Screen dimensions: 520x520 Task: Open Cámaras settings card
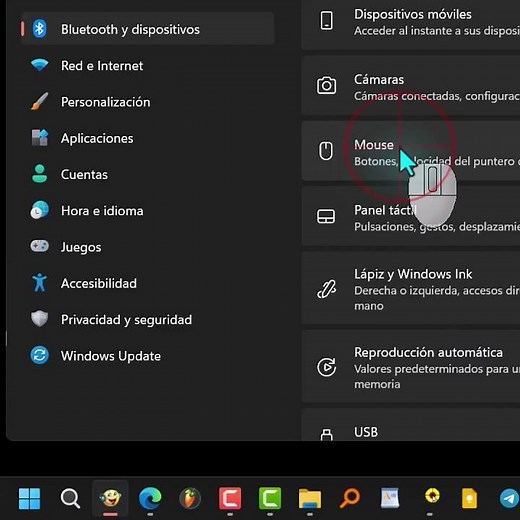pyautogui.click(x=411, y=86)
